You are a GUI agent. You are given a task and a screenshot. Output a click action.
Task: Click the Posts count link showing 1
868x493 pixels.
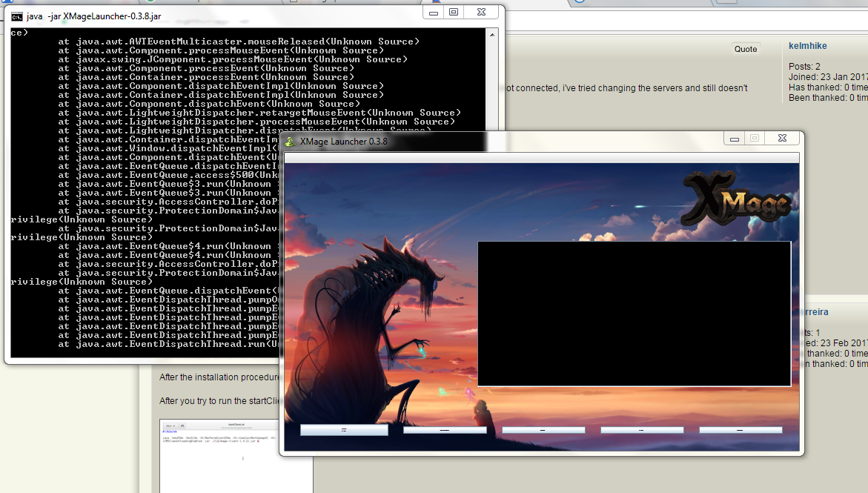coord(818,333)
